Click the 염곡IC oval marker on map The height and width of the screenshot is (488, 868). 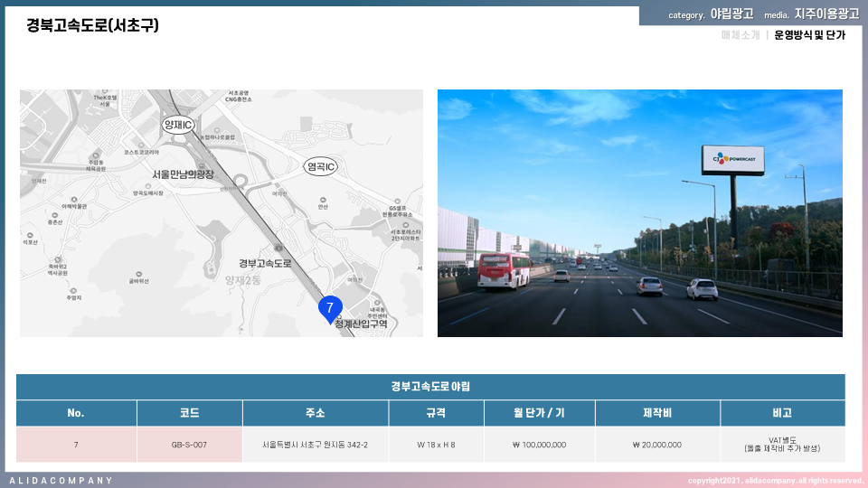click(321, 166)
